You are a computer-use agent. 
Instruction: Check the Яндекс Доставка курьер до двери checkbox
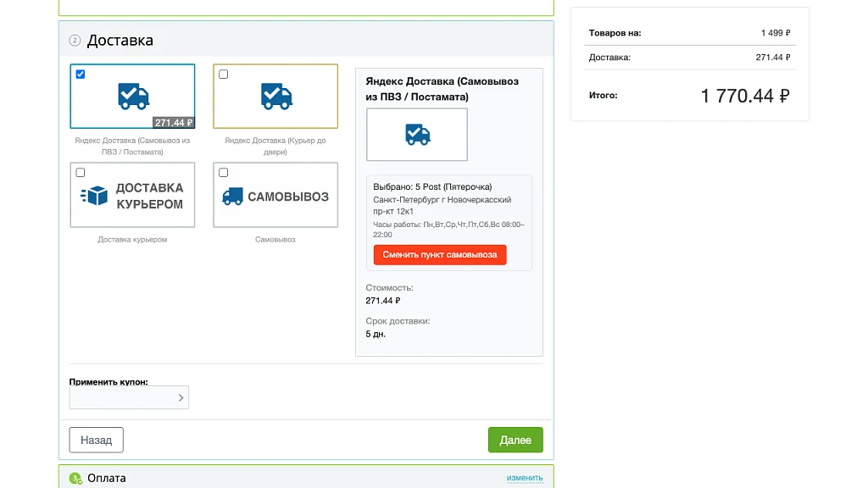point(223,75)
